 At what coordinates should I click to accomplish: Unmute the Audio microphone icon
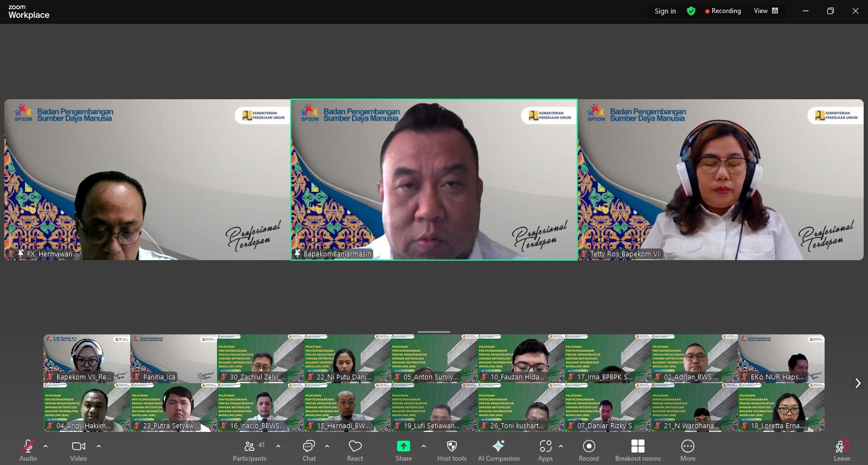pos(28,446)
